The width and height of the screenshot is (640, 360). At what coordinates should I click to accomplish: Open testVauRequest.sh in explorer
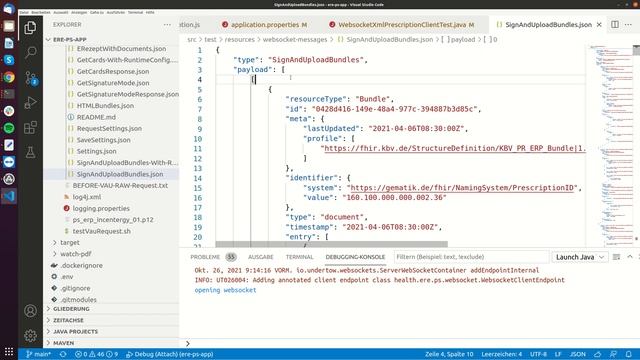click(101, 231)
